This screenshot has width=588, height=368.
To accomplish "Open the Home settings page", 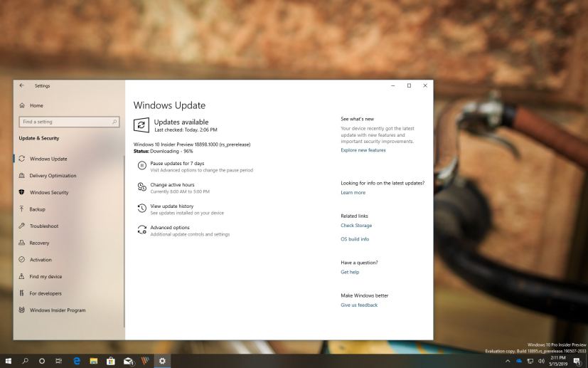I will tap(36, 105).
